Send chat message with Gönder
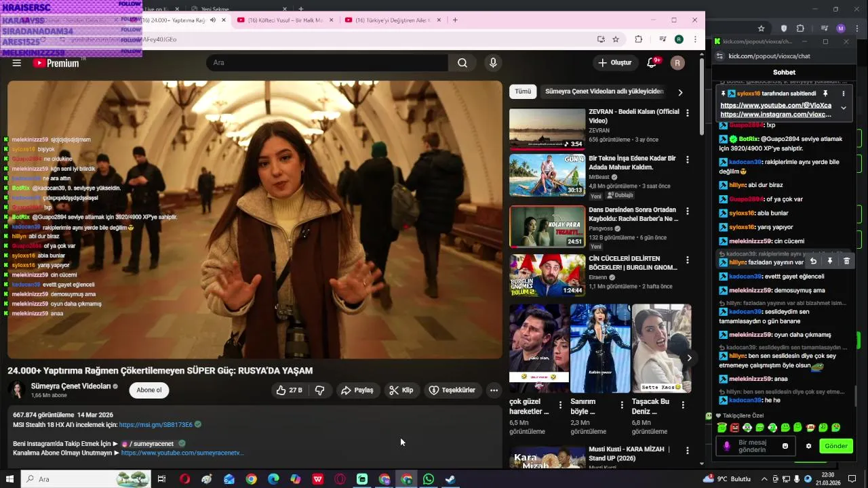 pyautogui.click(x=836, y=446)
